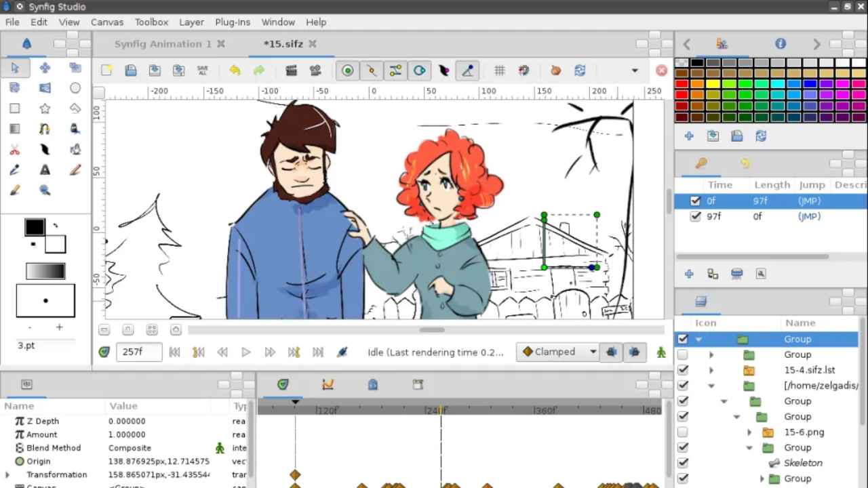
Task: Seek to the beginning of the animation
Action: click(174, 352)
